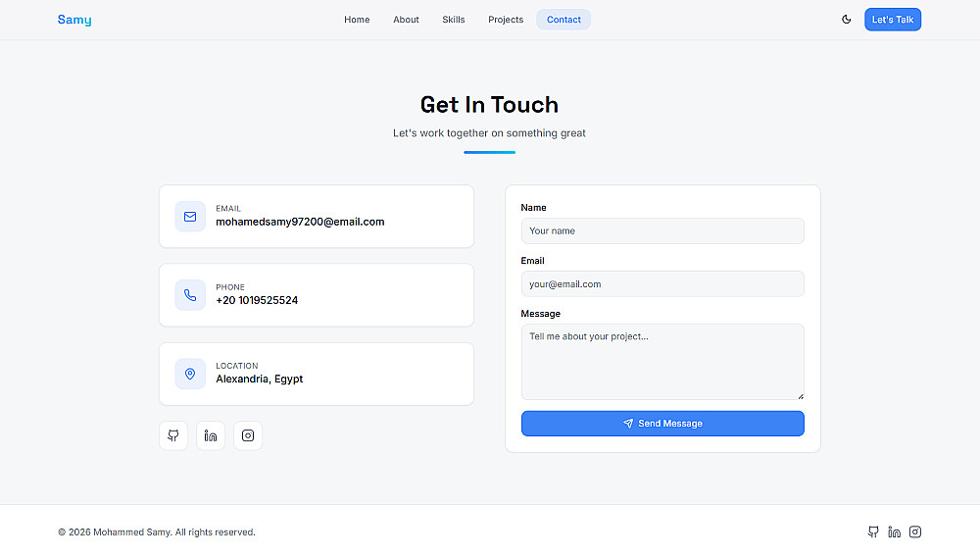Screen dimensions: 980x557
Task: Go to the Home nav item
Action: click(x=357, y=20)
